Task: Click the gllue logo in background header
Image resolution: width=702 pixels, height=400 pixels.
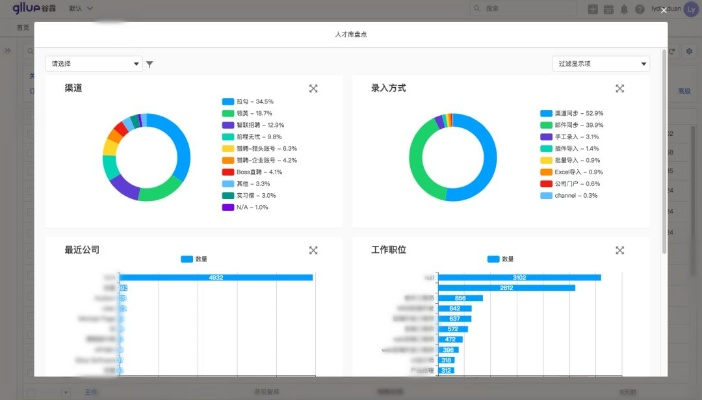Action: click(34, 8)
